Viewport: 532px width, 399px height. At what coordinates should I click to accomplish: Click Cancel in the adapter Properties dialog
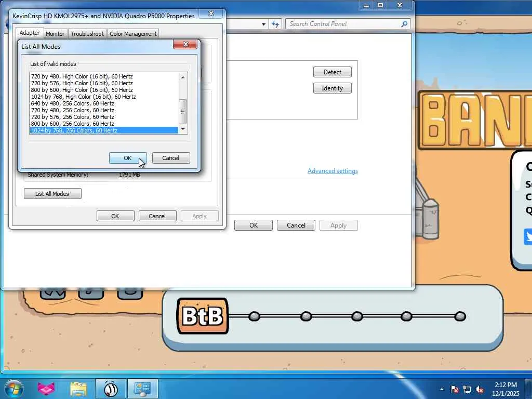[x=157, y=216]
